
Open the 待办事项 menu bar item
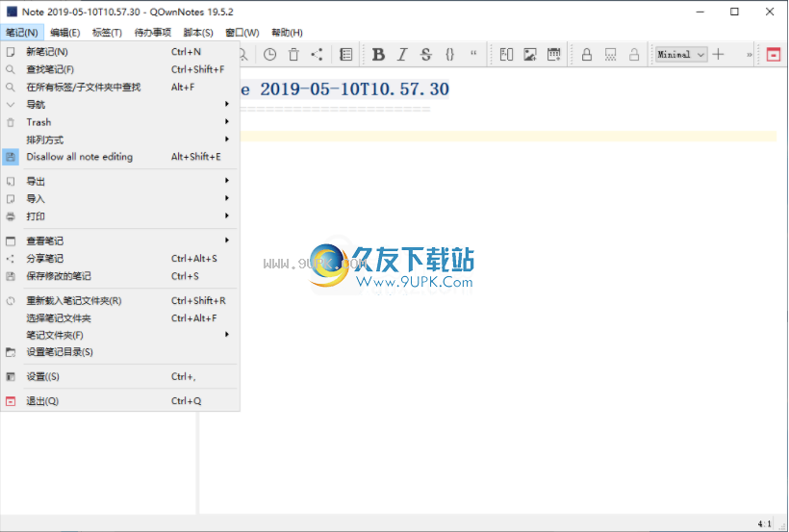click(x=152, y=33)
